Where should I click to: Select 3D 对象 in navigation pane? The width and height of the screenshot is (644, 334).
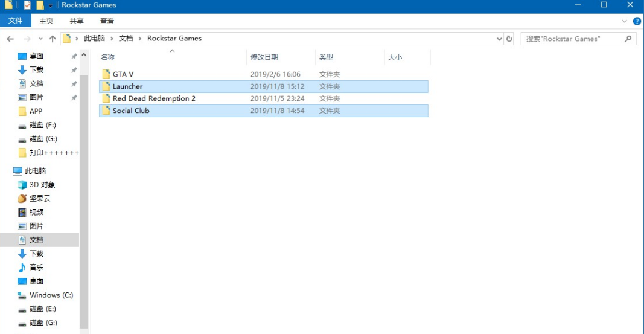(42, 185)
